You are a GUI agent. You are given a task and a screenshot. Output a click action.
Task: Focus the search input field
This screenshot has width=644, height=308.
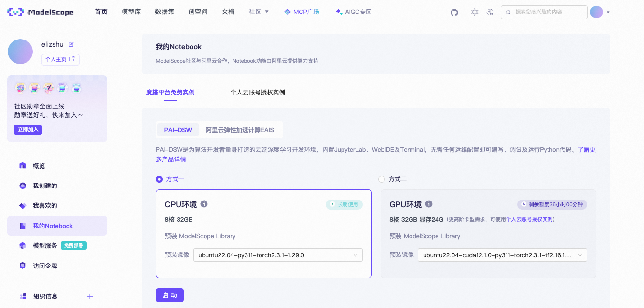544,12
